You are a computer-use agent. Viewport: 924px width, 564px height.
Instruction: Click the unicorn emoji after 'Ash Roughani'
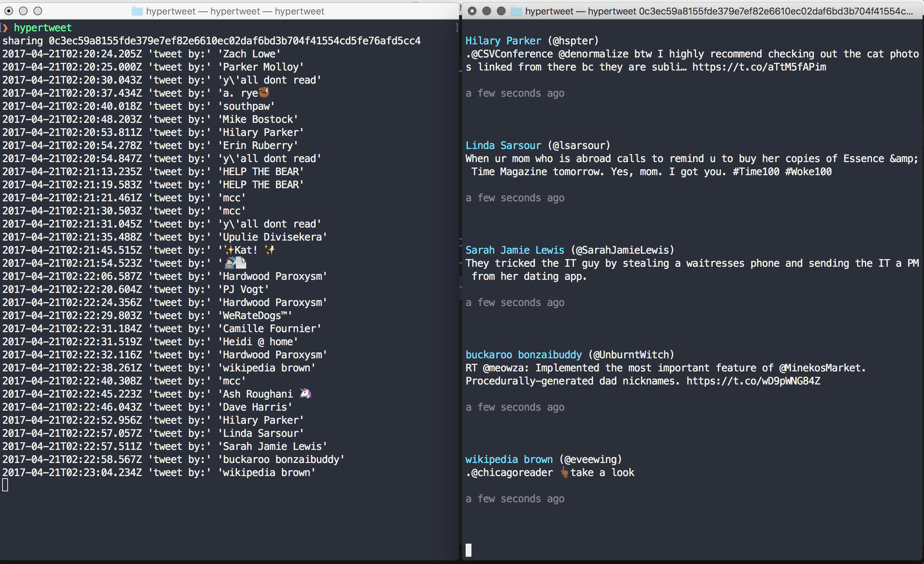305,393
